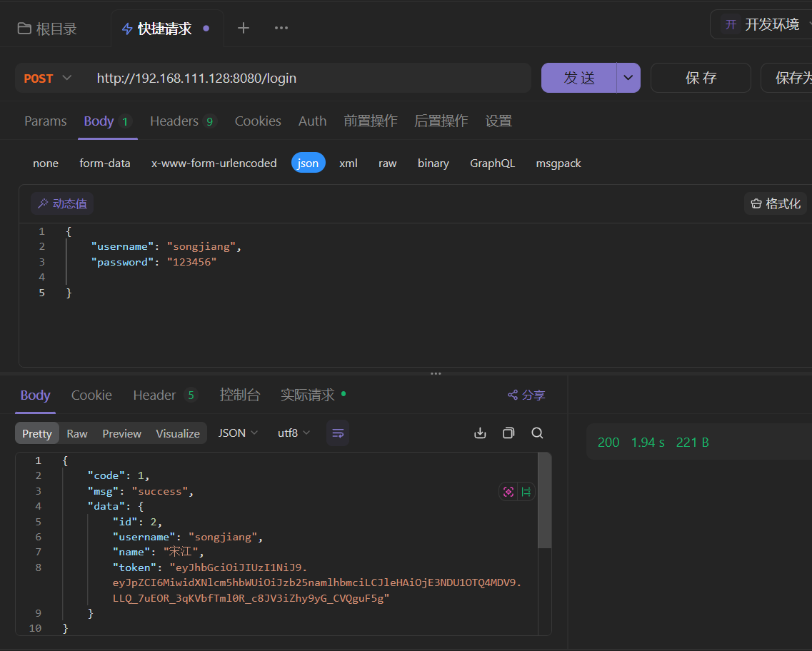This screenshot has width=812, height=651.
Task: Click the 分享 share link
Action: pyautogui.click(x=526, y=395)
